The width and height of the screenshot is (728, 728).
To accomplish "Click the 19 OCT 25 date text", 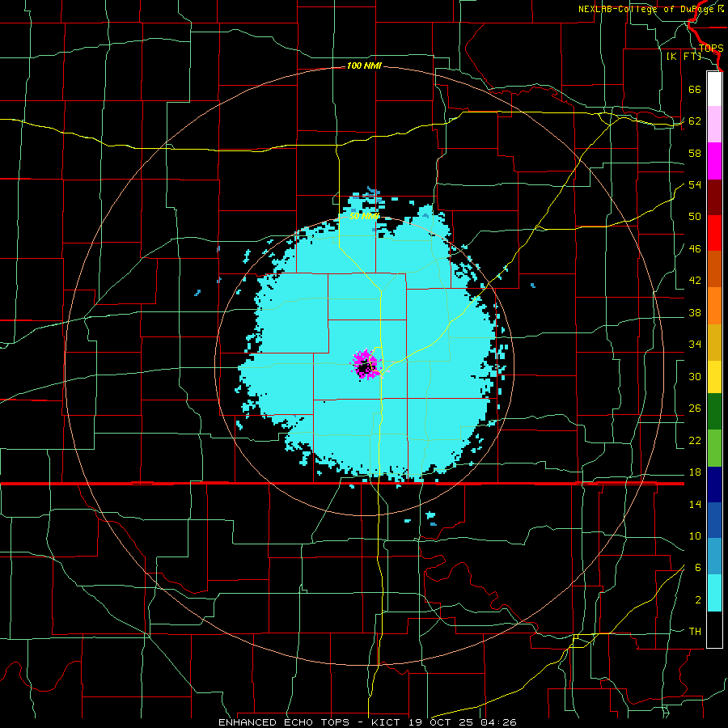I will 442,722.
